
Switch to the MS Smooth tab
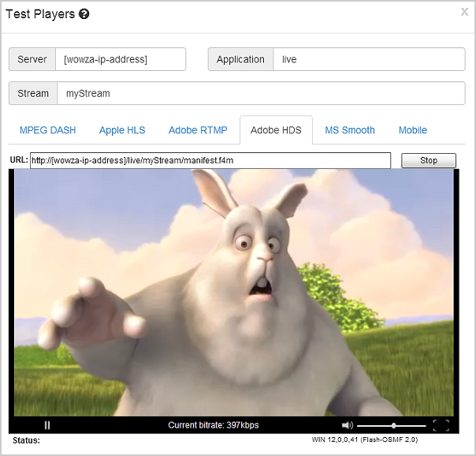(350, 130)
